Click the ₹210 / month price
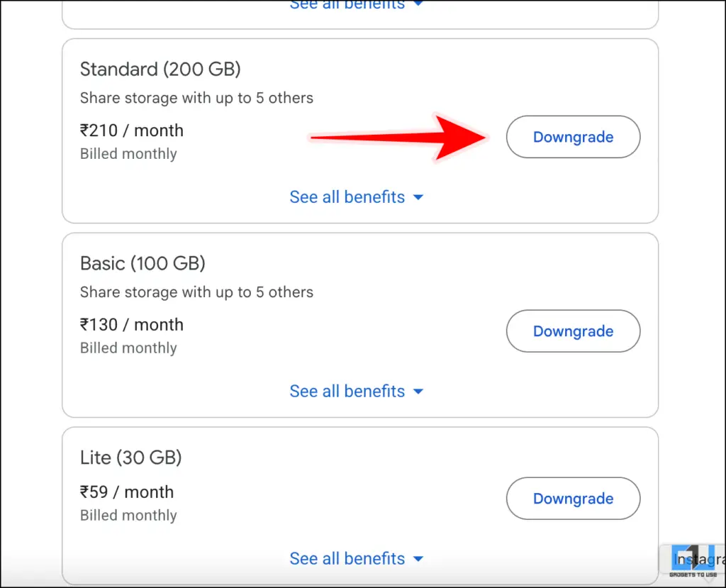 (132, 131)
